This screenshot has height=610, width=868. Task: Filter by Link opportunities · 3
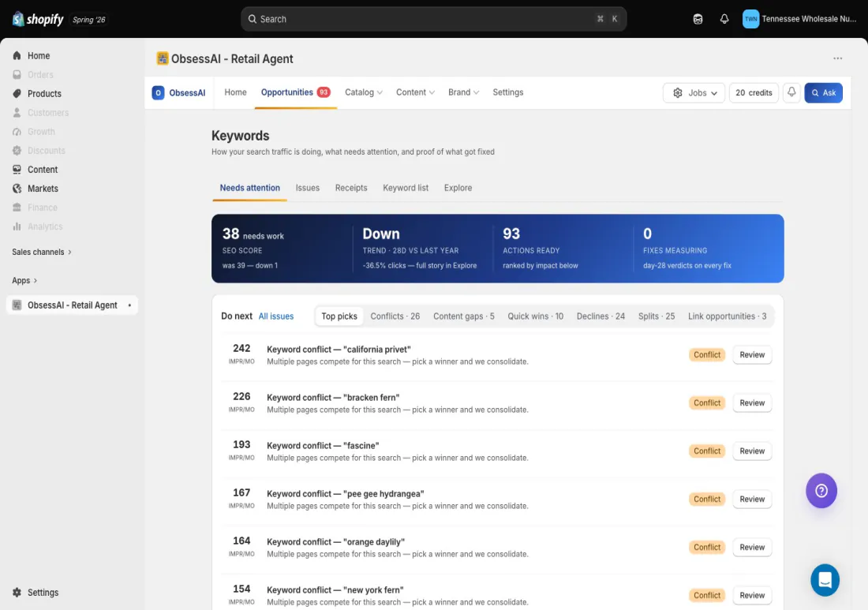(728, 316)
